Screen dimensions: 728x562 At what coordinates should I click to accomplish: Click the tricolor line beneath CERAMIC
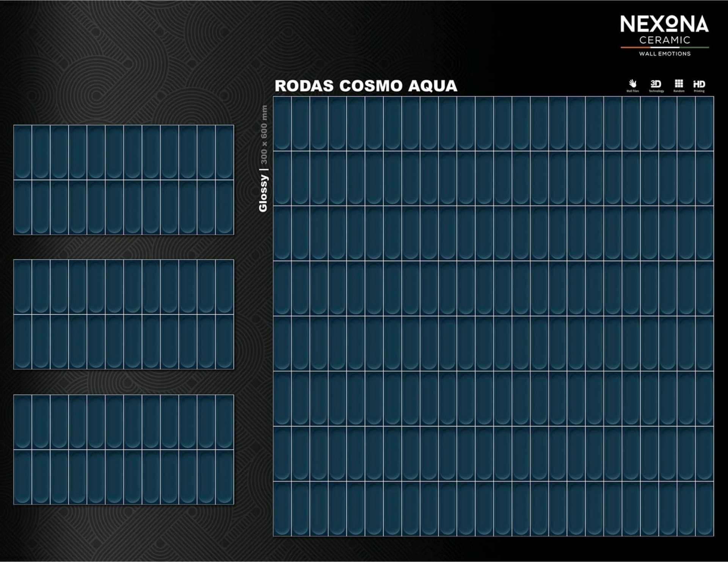coord(665,47)
